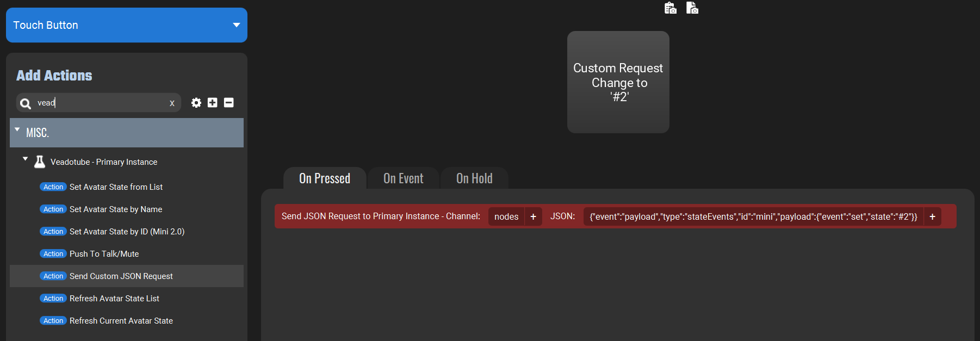
Task: Click the plus button after the JSON field
Action: pos(933,216)
